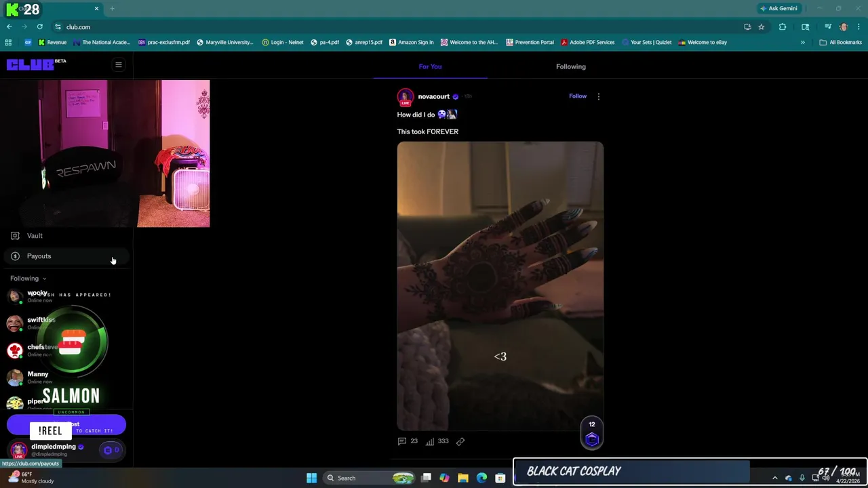Open the Chrome extensions puzzle icon
The image size is (868, 488).
click(x=783, y=27)
